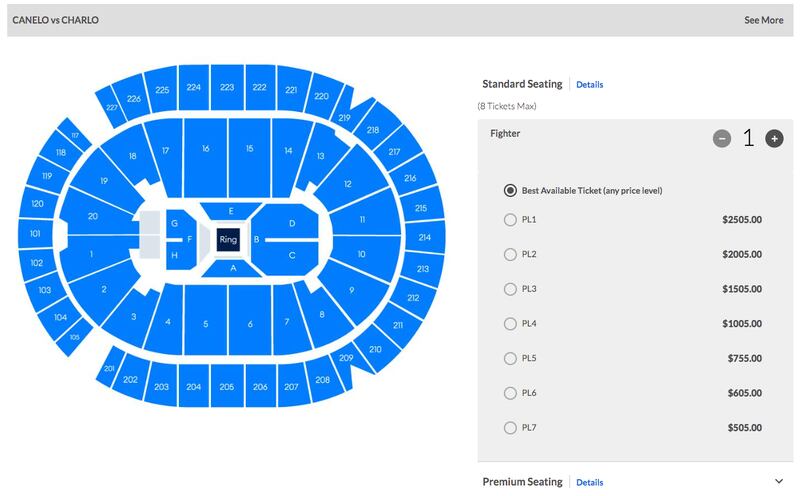This screenshot has height=496, width=800.
Task: Select section 101 on the map
Action: (35, 234)
